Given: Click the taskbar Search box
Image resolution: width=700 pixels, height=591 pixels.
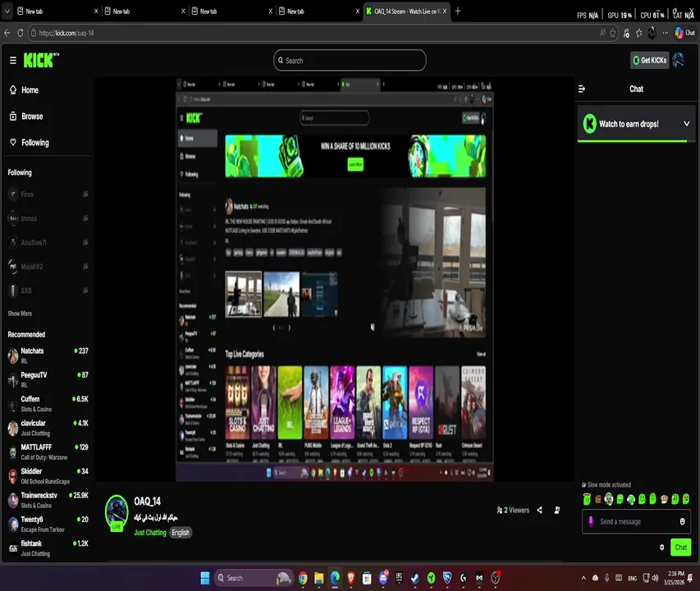Looking at the screenshot, I should coord(253,578).
